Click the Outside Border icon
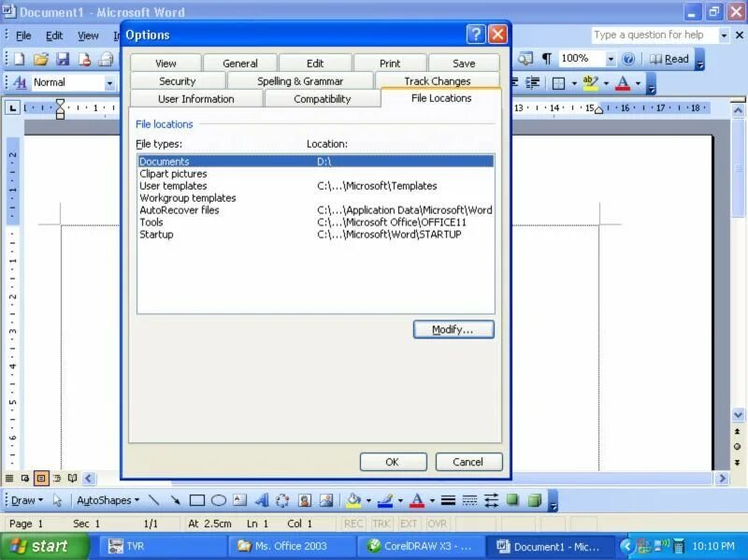The width and height of the screenshot is (748, 560). tap(558, 83)
